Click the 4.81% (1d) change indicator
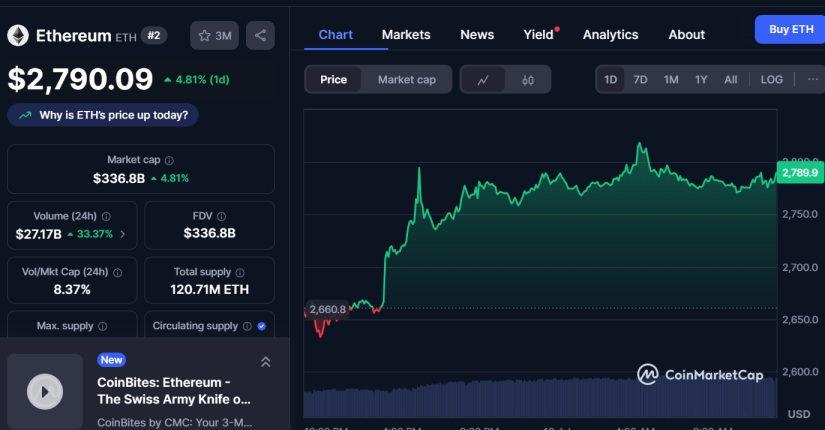This screenshot has height=430, width=825. tap(197, 80)
